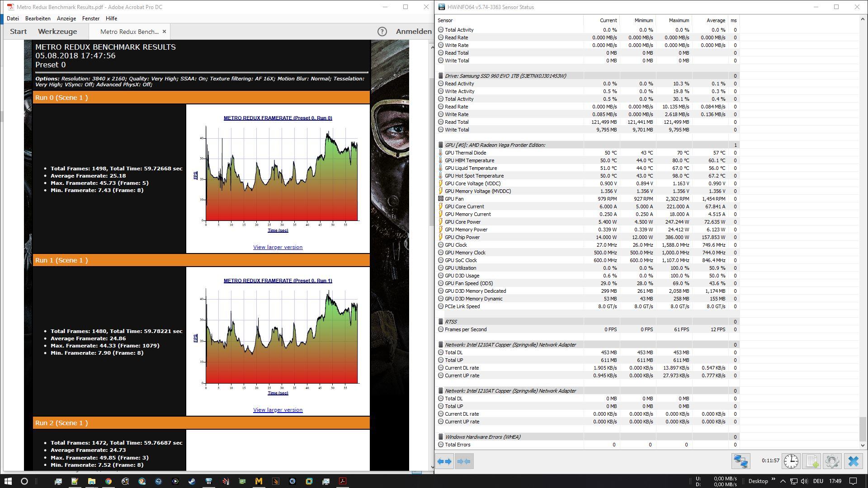Click the Anmelden sign-in button

(x=414, y=32)
